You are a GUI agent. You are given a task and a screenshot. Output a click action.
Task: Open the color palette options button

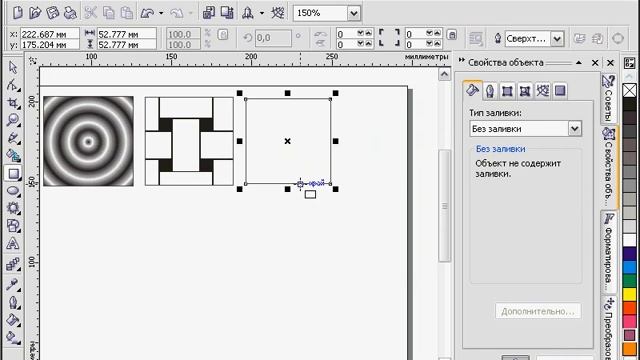pos(630,63)
